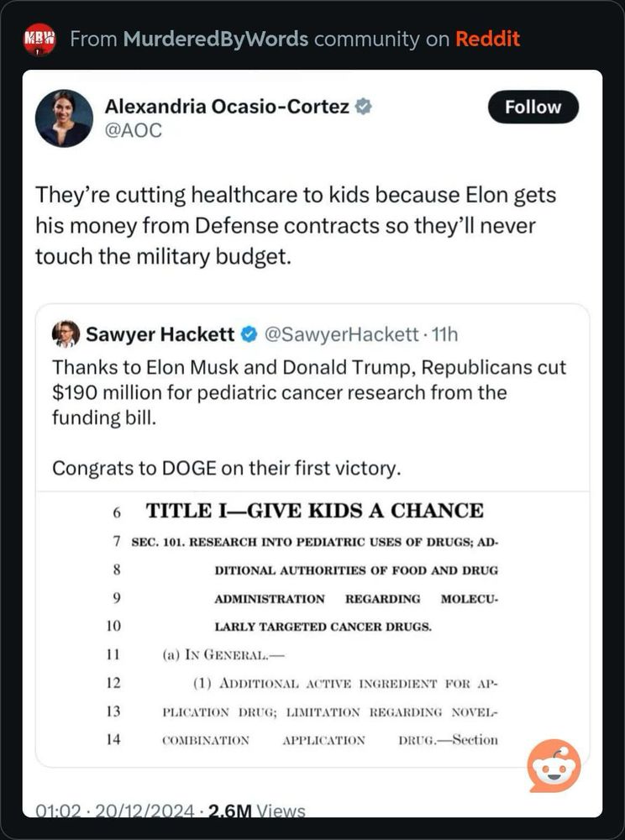Click the orange Reddit Snoo logo icon
Screen dimensions: 625x840
[x=554, y=765]
